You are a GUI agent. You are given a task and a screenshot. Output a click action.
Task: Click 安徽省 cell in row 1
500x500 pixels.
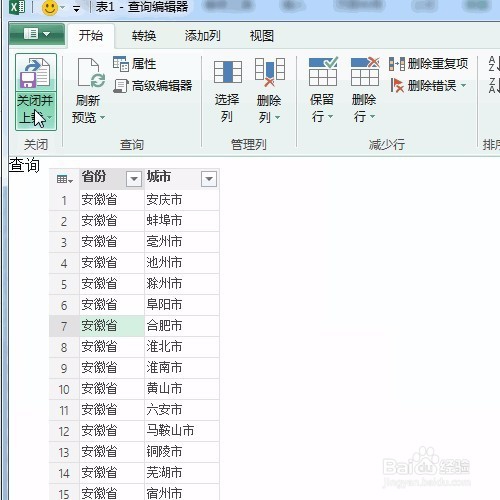click(x=112, y=200)
